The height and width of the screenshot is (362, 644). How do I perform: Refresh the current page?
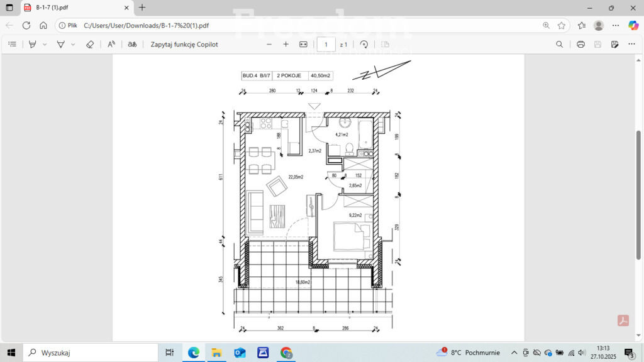click(26, 25)
